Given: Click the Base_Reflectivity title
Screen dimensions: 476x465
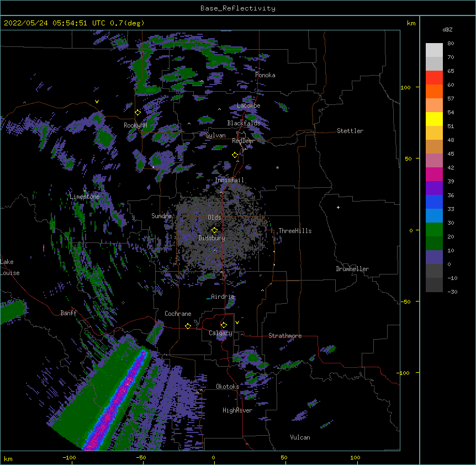Looking at the screenshot, I should pyautogui.click(x=238, y=8).
